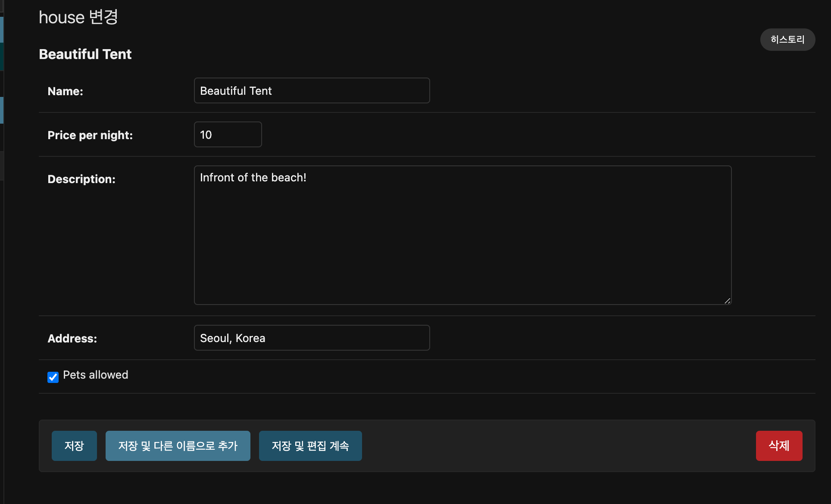Click the dark teal left sidebar strip
Viewport: 831px width, 504px height.
point(2,56)
